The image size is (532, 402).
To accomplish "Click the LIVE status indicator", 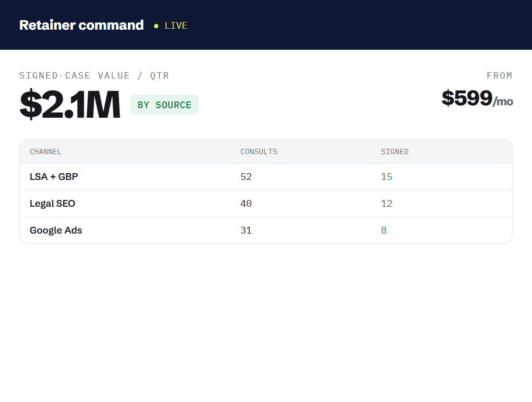I will [x=171, y=26].
